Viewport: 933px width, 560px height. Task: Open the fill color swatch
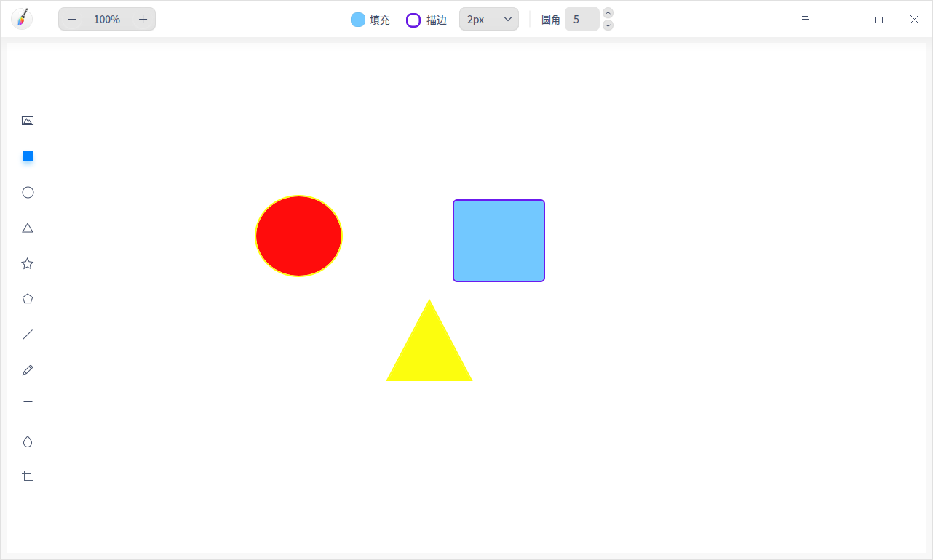click(x=358, y=20)
